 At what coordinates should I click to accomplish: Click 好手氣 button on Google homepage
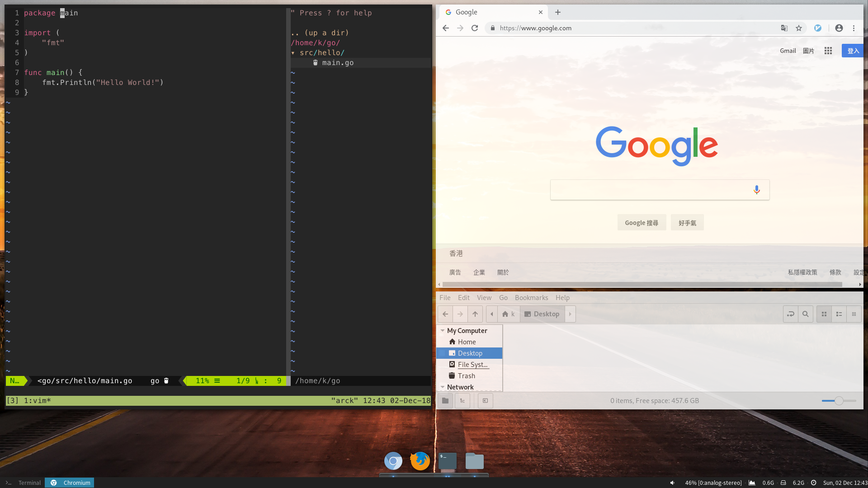coord(687,222)
